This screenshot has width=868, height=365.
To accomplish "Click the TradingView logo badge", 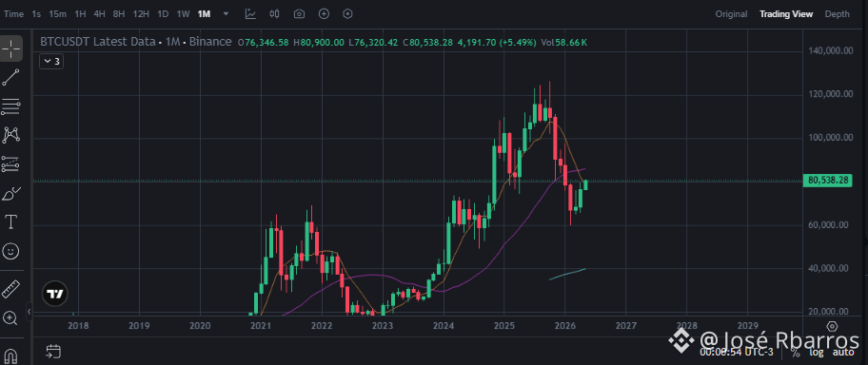I will [x=55, y=294].
